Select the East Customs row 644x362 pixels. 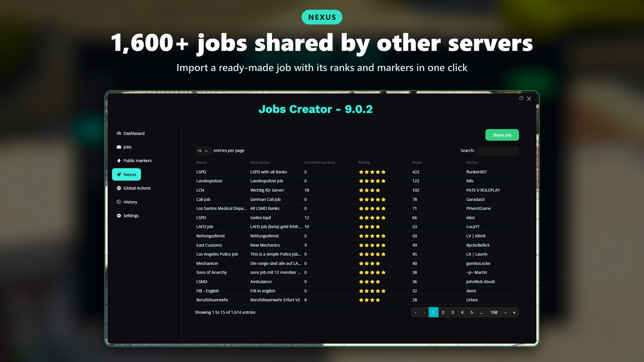[x=357, y=245]
